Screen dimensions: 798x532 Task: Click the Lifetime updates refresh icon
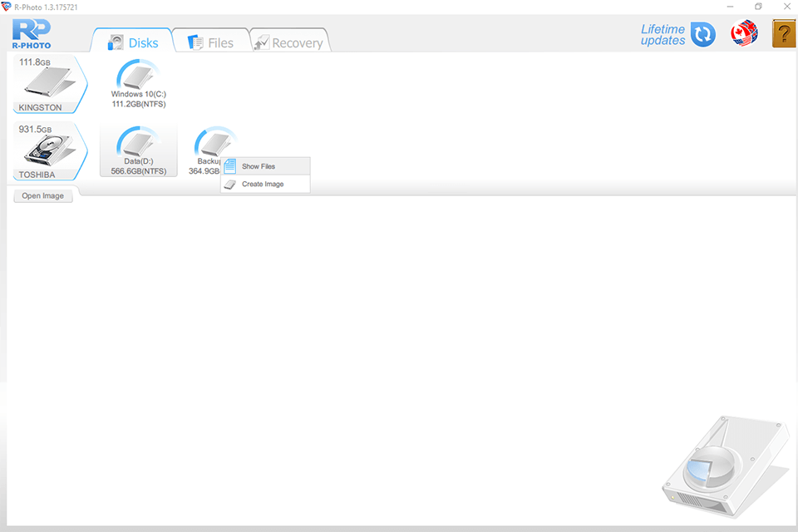(x=703, y=35)
